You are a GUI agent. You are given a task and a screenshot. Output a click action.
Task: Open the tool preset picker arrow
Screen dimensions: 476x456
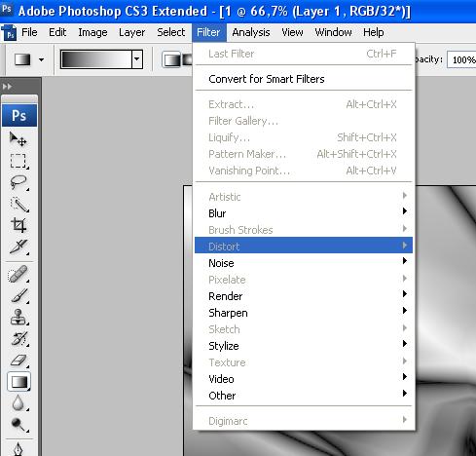41,59
